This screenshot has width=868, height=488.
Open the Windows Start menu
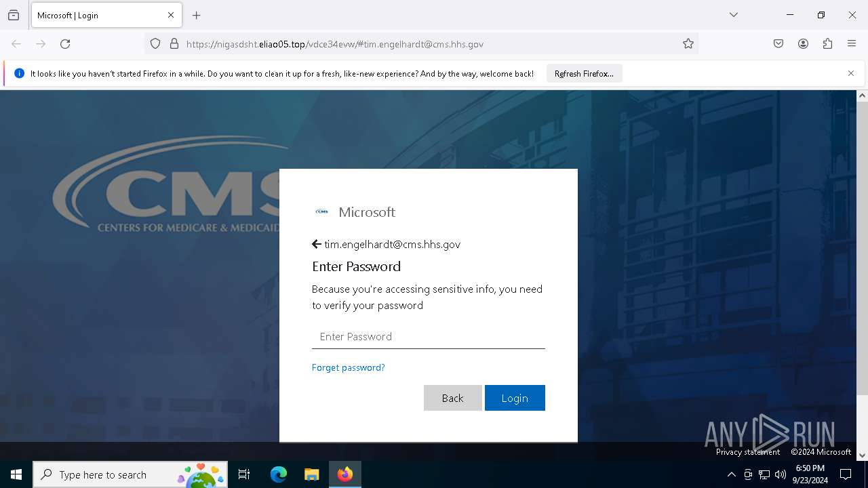(16, 474)
